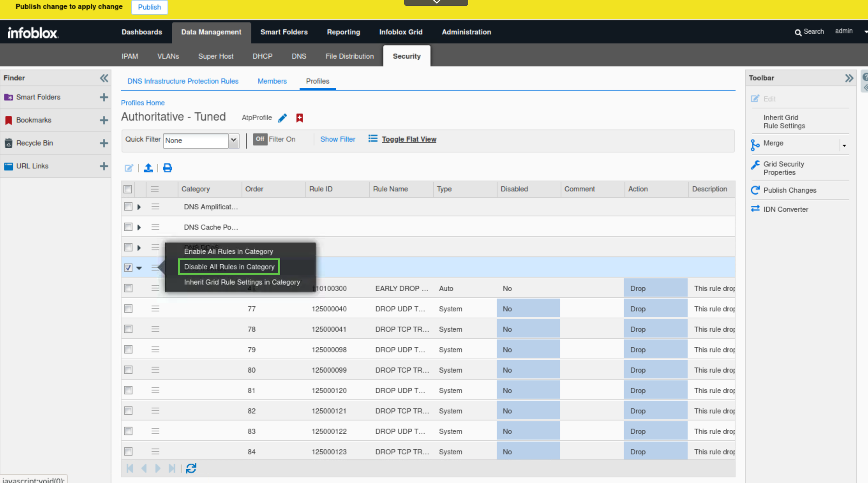This screenshot has height=483, width=868.
Task: Expand the DNS Cache Poisoning category row
Action: [139, 227]
